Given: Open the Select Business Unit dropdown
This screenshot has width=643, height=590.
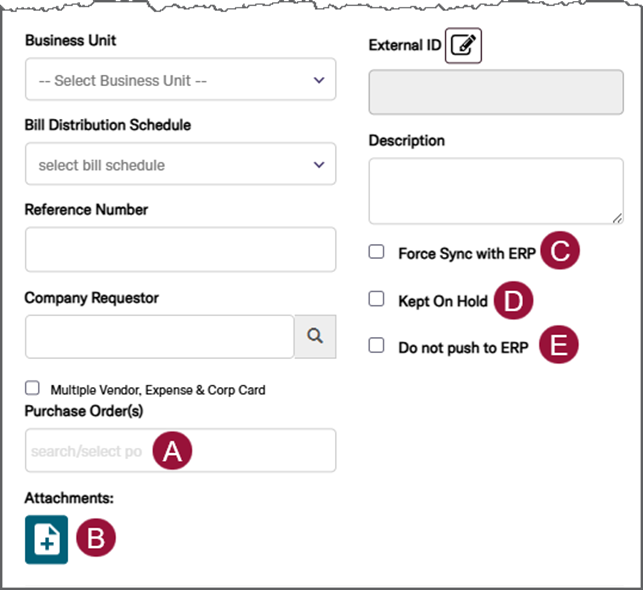Looking at the screenshot, I should coord(180,79).
